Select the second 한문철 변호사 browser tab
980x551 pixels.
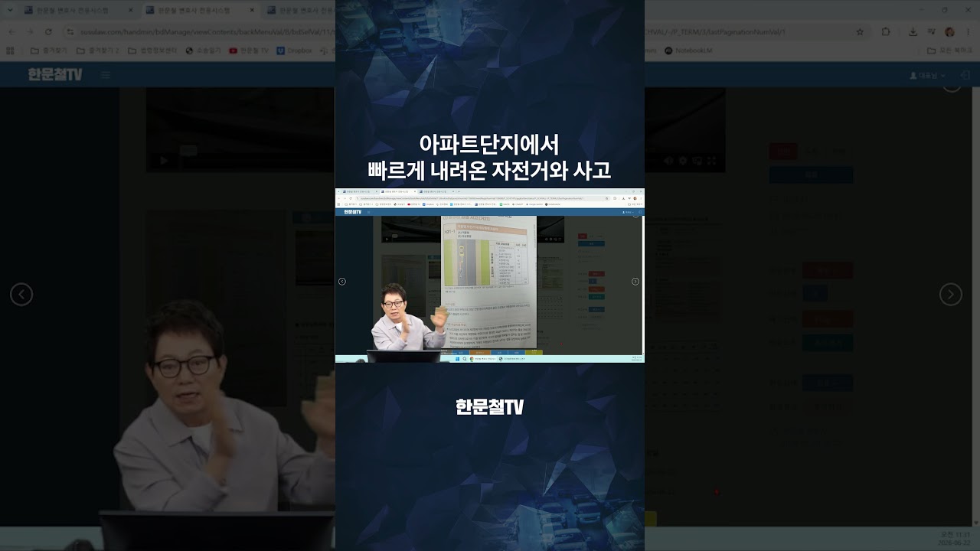coord(201,11)
